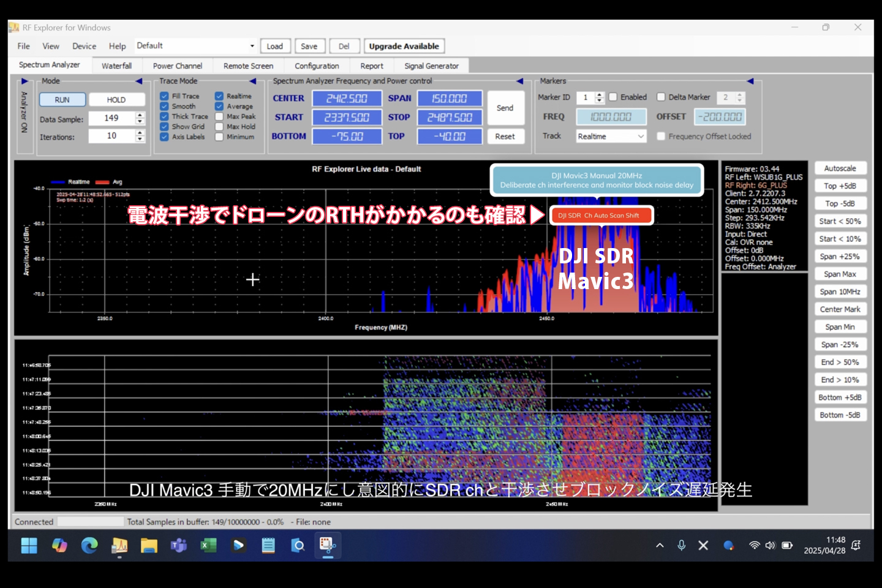Image resolution: width=882 pixels, height=588 pixels.
Task: Launch Microsoft Edge from the taskbar
Action: coord(89,545)
